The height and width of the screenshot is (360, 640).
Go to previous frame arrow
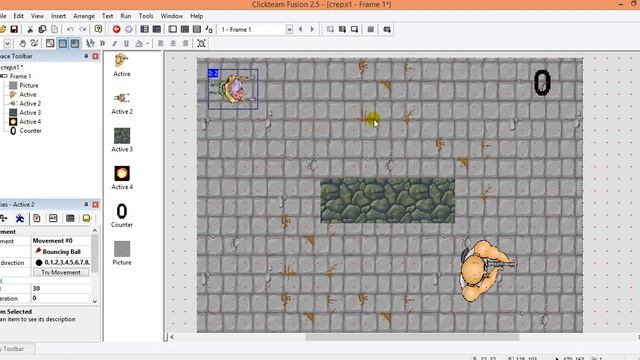[x=301, y=29]
